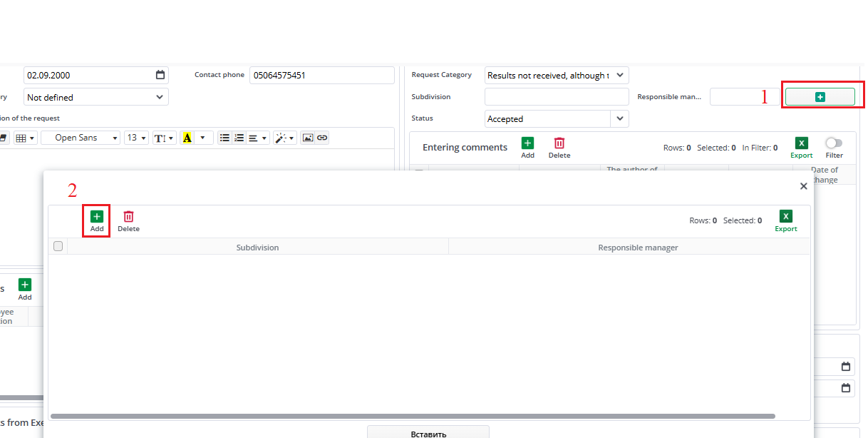Export the popup table to Excel
The image size is (868, 438).
point(786,221)
